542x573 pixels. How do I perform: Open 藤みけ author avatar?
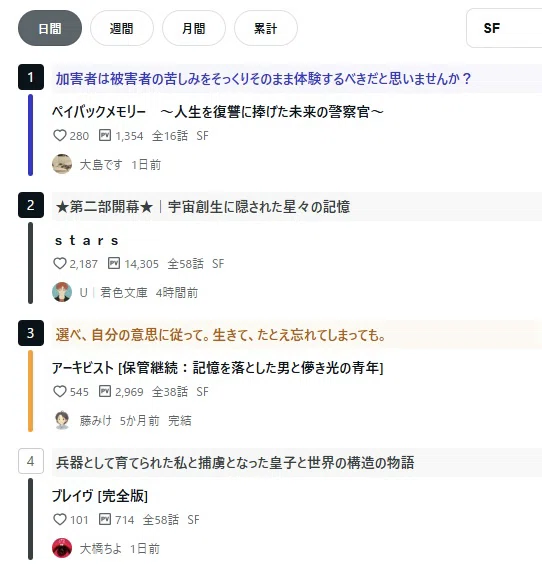point(62,420)
